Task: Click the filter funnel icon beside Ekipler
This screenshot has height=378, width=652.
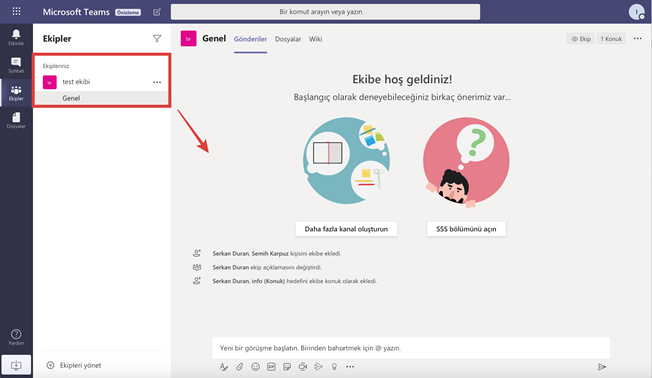Action: point(157,39)
